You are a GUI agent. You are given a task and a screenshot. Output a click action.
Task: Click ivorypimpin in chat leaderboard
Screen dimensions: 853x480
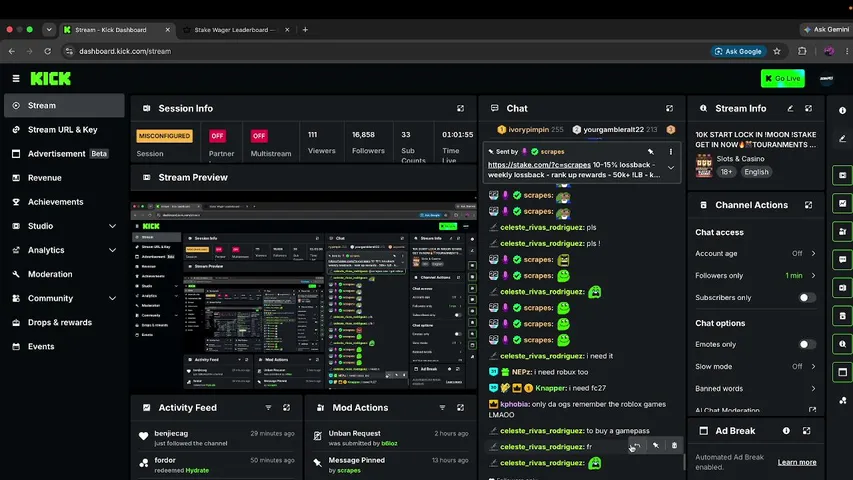click(x=528, y=130)
